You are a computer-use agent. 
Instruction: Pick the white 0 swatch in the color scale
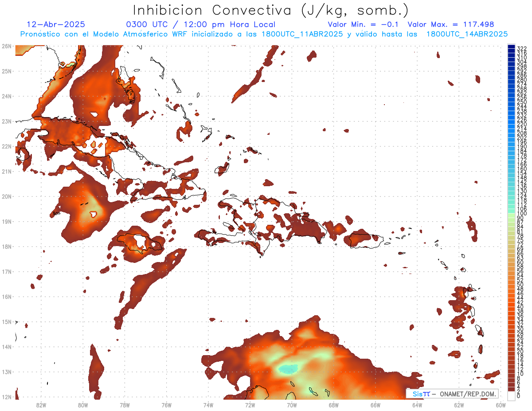pos(511,395)
